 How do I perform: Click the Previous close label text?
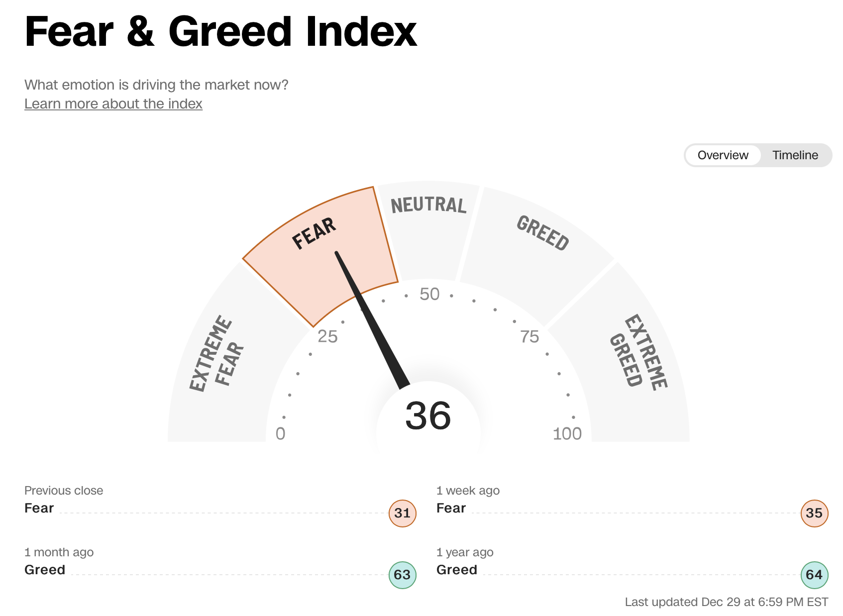coord(64,490)
